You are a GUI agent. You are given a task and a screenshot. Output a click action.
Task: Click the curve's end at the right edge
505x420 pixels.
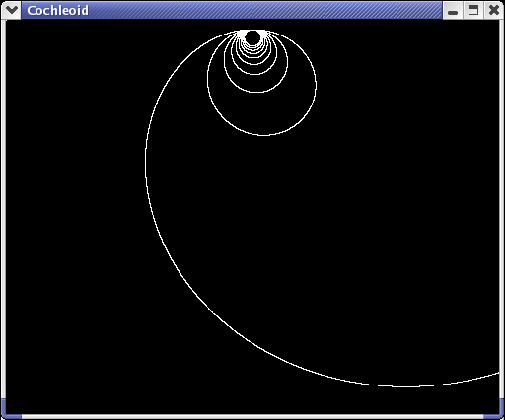click(x=497, y=374)
